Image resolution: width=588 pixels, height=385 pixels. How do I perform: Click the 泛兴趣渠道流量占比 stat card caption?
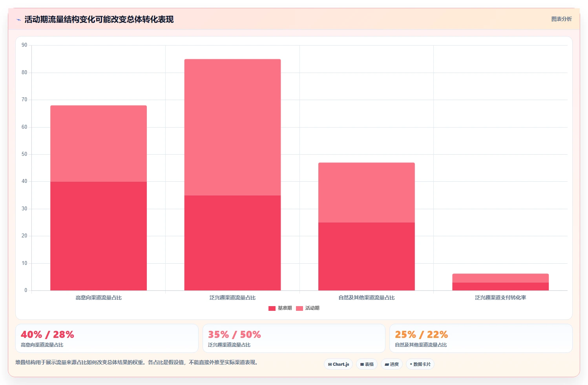tap(229, 345)
